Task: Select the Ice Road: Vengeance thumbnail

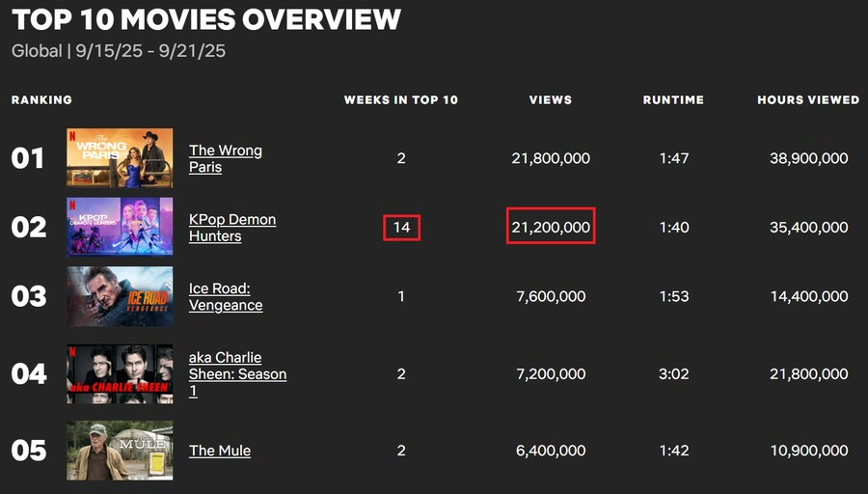Action: point(120,296)
